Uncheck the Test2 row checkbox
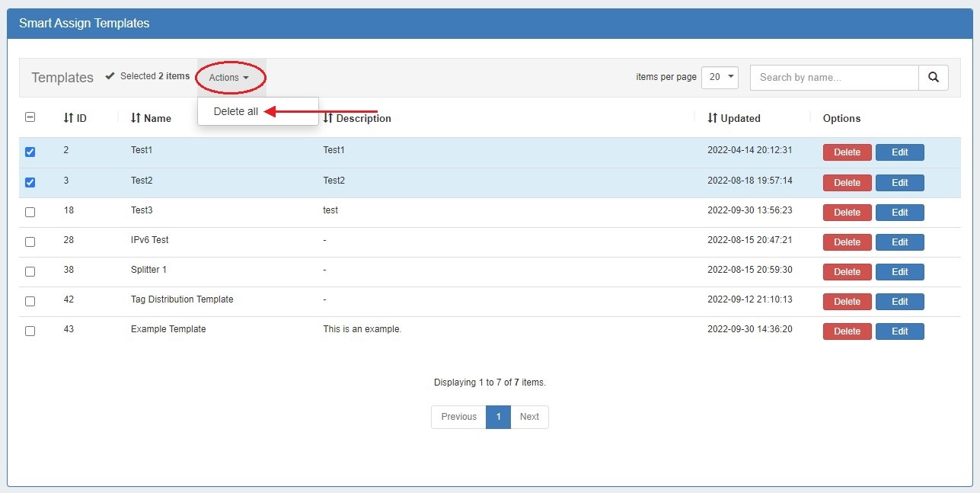The height and width of the screenshot is (493, 980). click(30, 182)
